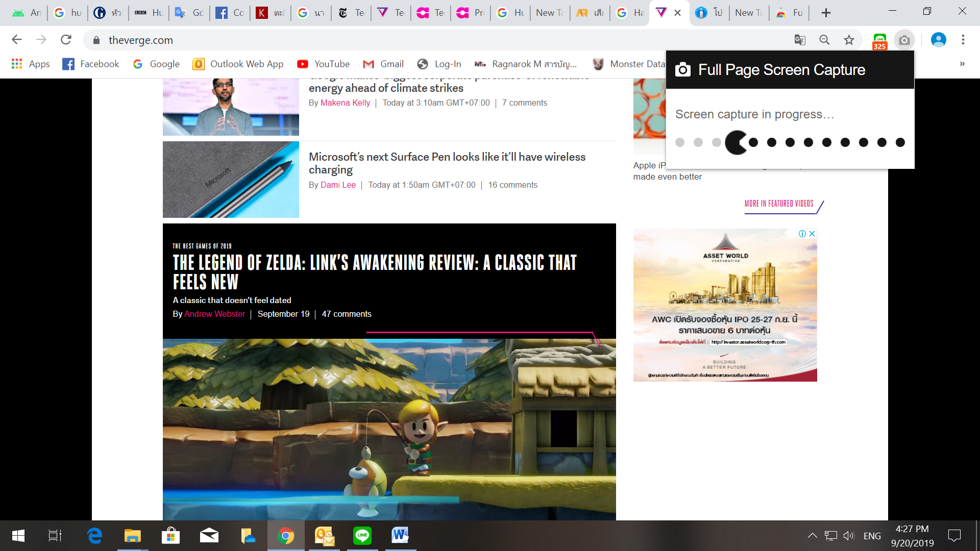Screen dimensions: 980x551
Task: Open the Windows notification center
Action: point(954,536)
